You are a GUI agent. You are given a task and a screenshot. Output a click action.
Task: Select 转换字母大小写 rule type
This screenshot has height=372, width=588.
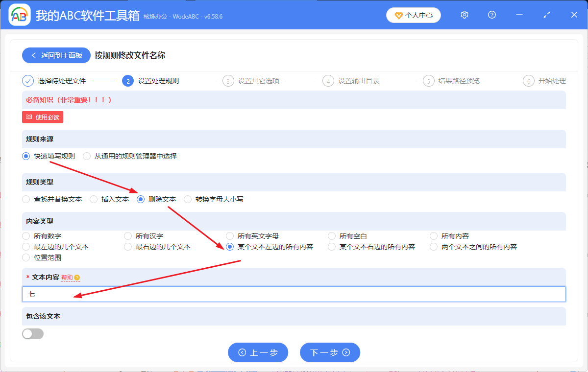coord(187,199)
